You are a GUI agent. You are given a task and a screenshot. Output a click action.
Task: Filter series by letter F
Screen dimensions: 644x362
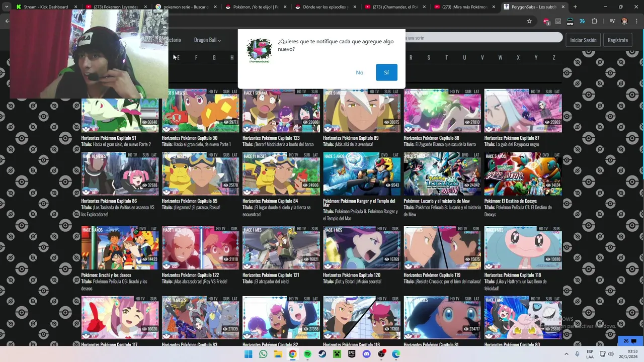(x=196, y=58)
